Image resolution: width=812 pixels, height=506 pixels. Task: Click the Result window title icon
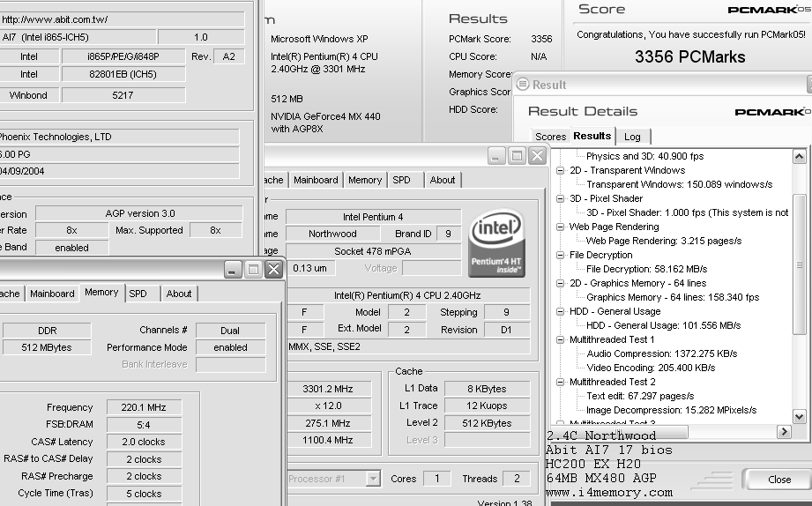tap(523, 84)
